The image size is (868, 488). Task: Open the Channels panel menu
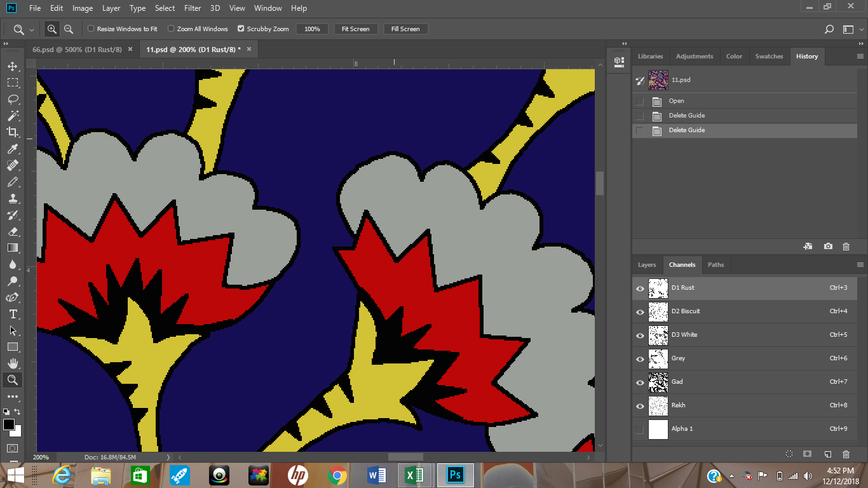[x=860, y=265]
